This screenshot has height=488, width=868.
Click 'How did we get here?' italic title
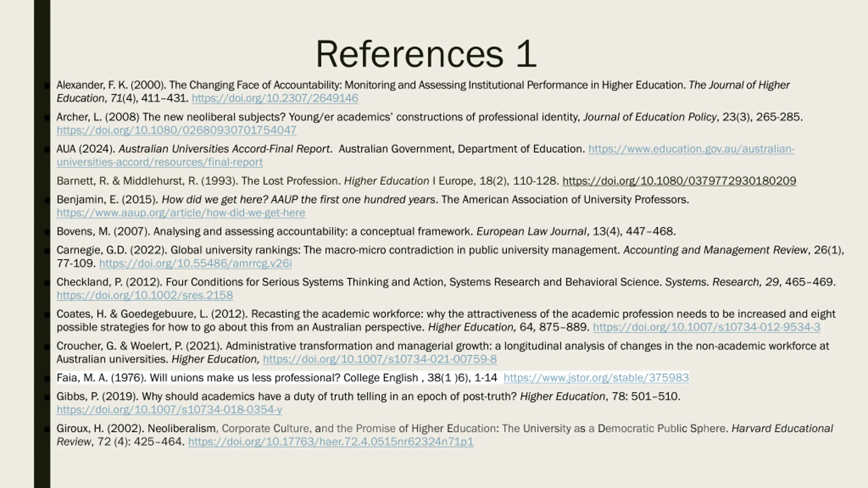click(215, 200)
